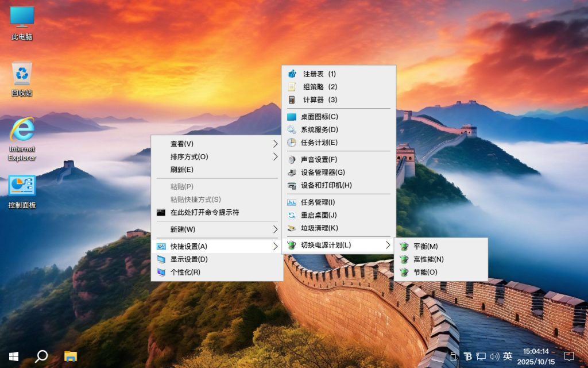
Task: Launch 计算器 from the submenu
Action: click(x=316, y=99)
